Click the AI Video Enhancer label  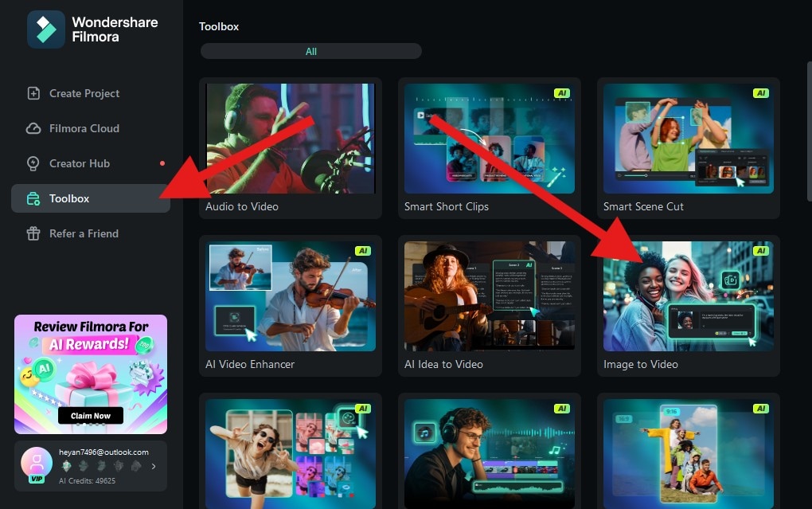250,364
